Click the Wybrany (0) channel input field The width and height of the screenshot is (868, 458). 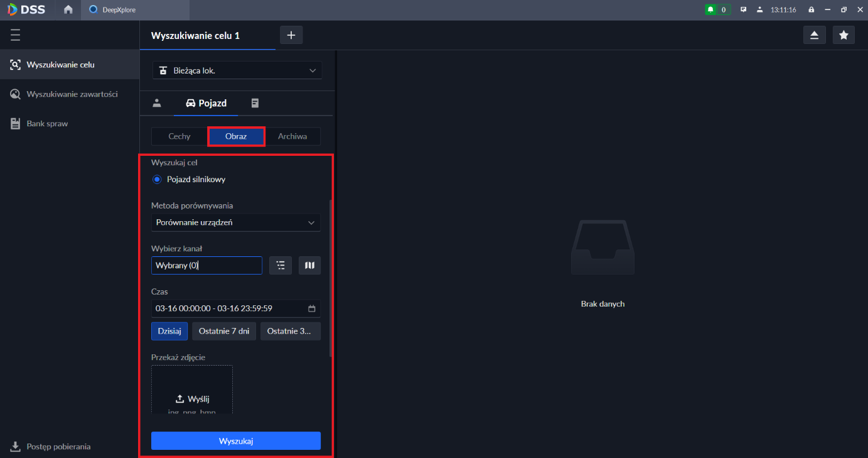(x=206, y=266)
